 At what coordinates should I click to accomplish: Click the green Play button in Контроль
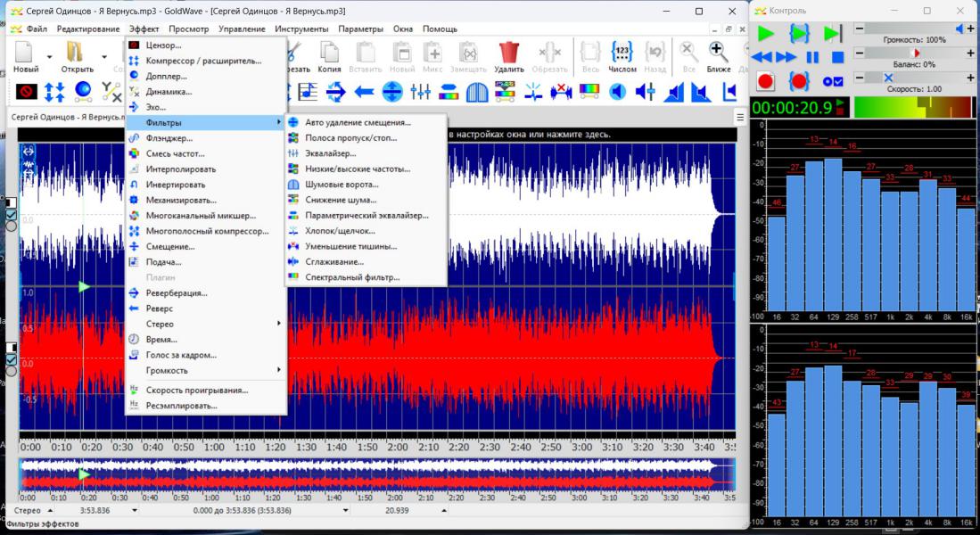[765, 34]
